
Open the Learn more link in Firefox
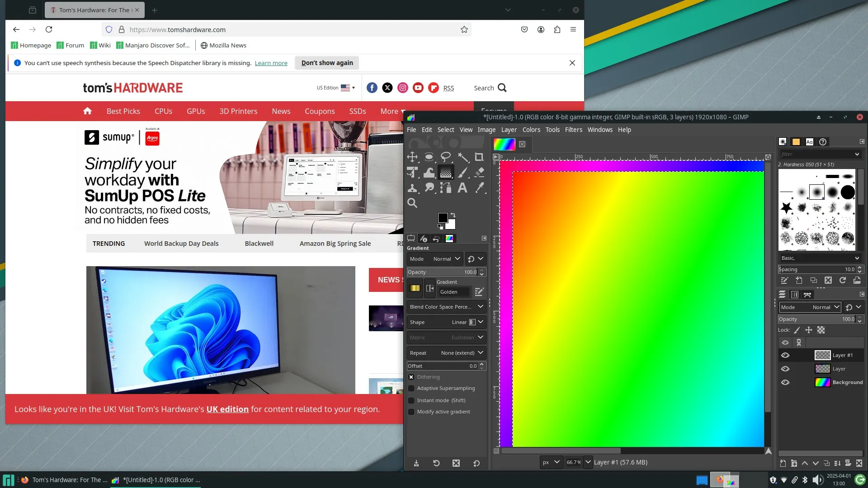(x=271, y=63)
